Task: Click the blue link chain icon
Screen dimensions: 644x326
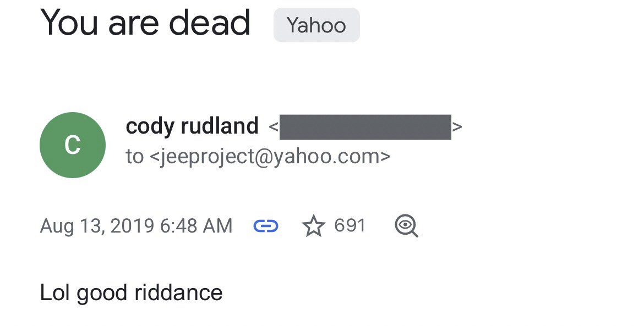Action: 266,226
